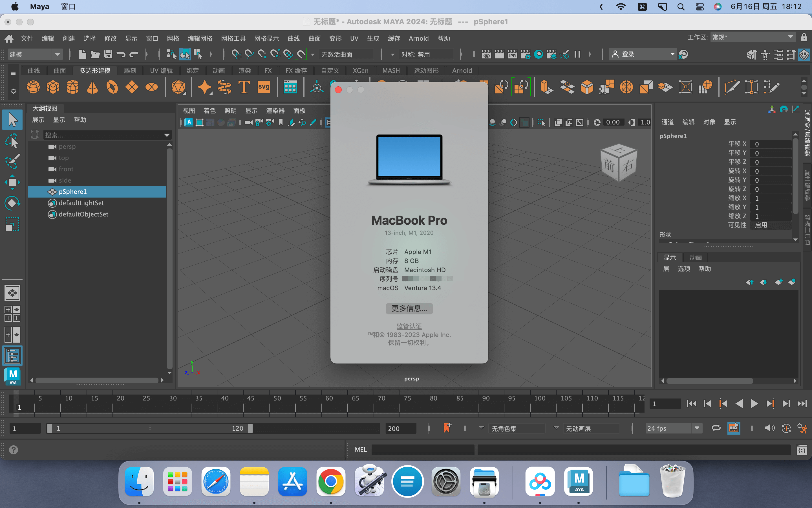812x508 pixels.
Task: Create a polygon torus from the shelf
Action: 112,87
